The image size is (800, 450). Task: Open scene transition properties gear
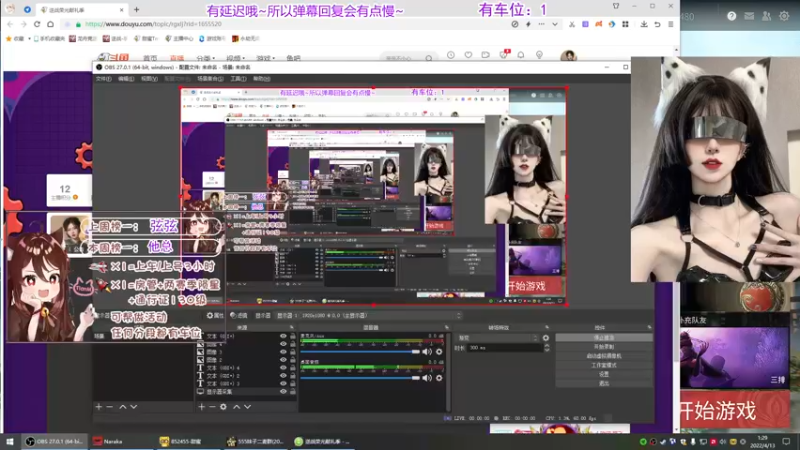click(546, 338)
